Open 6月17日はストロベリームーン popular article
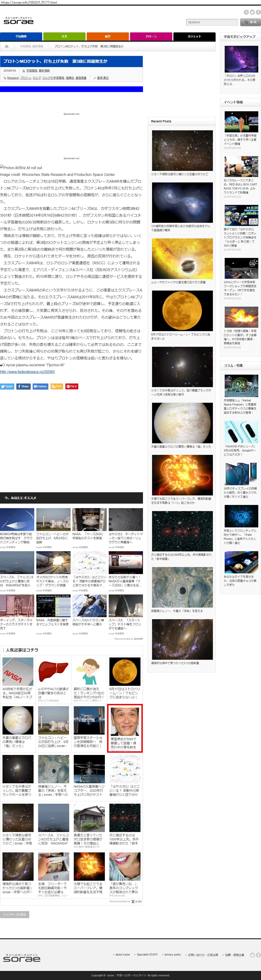 coord(125,678)
